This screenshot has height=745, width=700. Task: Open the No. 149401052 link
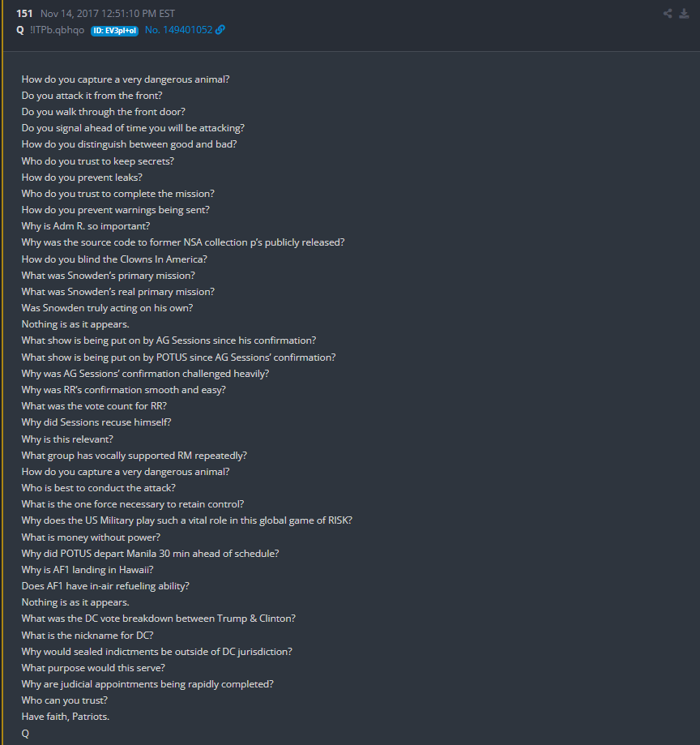(178, 30)
